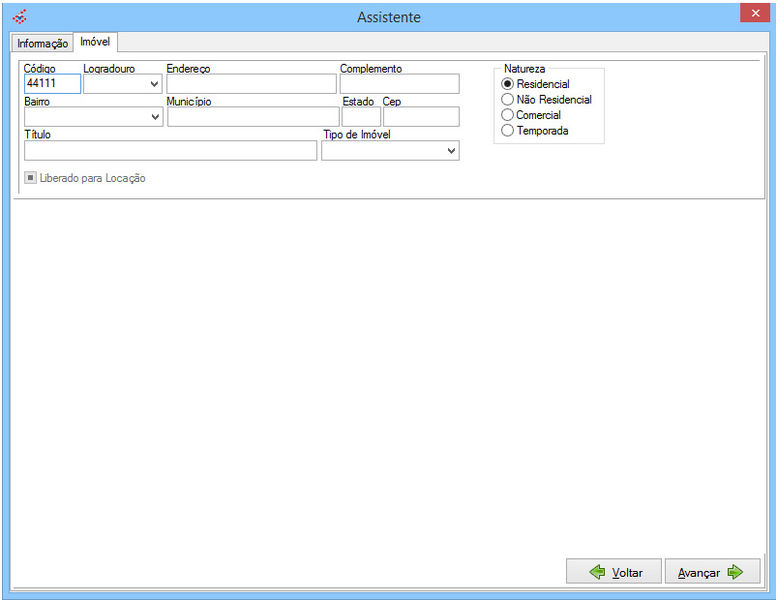Click the Título text field
Viewport: 778px width, 600px height.
click(x=170, y=151)
